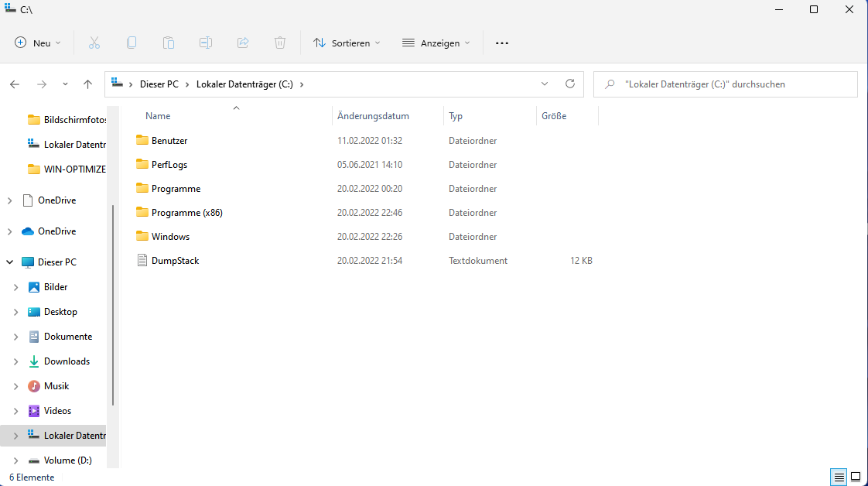Go back with the left arrow
868x486 pixels.
click(15, 84)
